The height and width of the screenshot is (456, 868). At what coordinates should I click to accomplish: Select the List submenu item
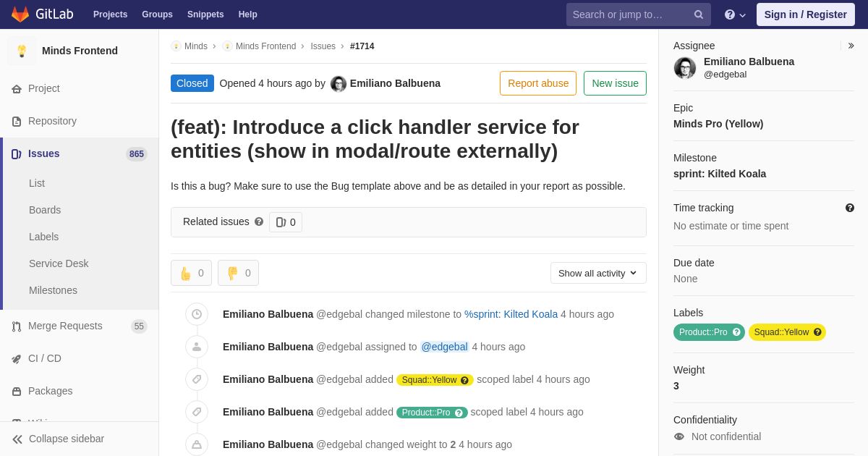pyautogui.click(x=37, y=183)
